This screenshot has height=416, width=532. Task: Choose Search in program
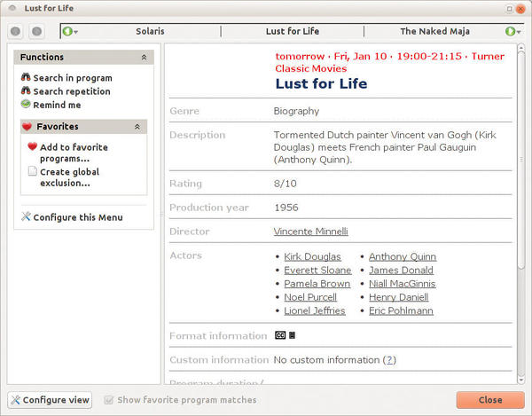tap(73, 78)
